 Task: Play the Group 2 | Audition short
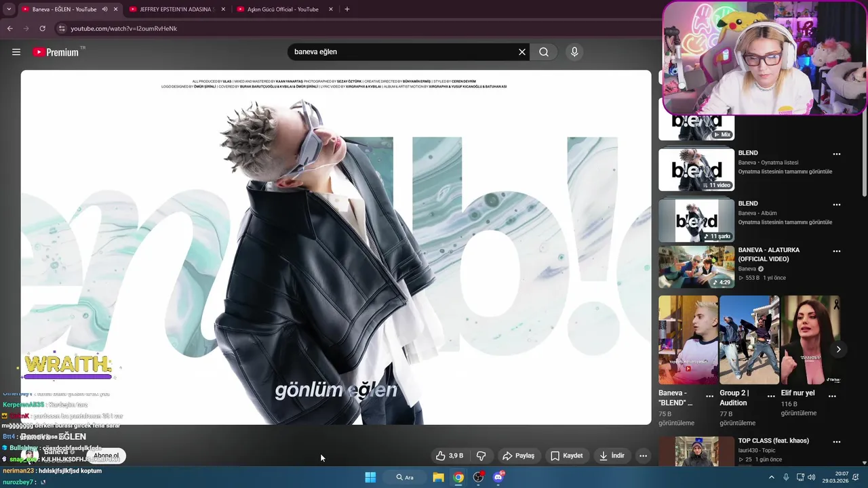point(749,340)
